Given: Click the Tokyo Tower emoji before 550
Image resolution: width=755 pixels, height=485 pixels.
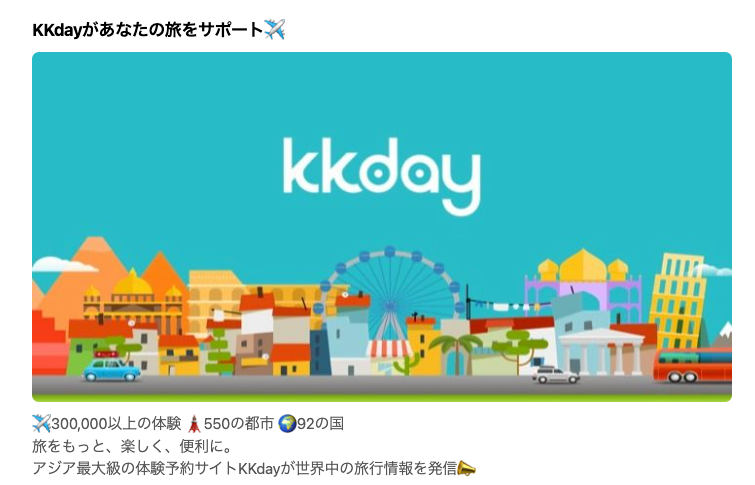Looking at the screenshot, I should pos(194,424).
